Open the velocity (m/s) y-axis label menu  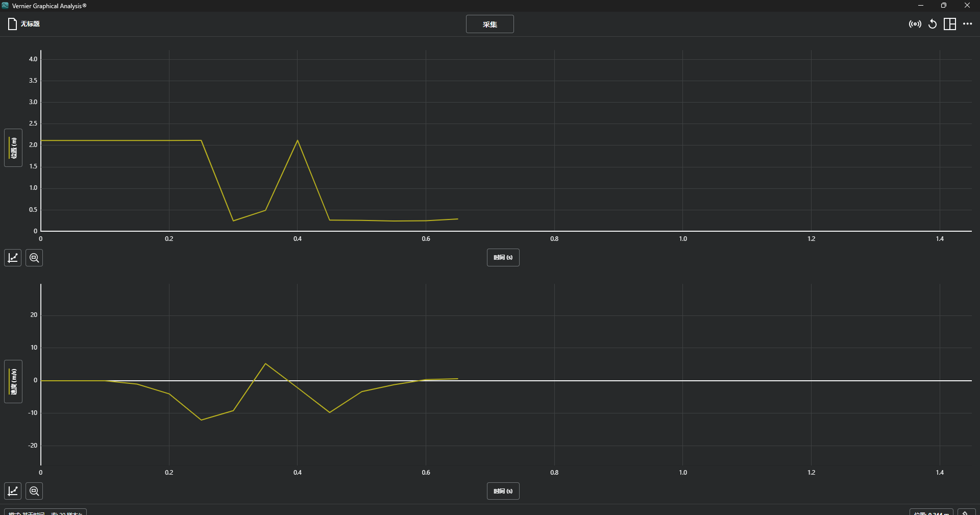click(13, 381)
